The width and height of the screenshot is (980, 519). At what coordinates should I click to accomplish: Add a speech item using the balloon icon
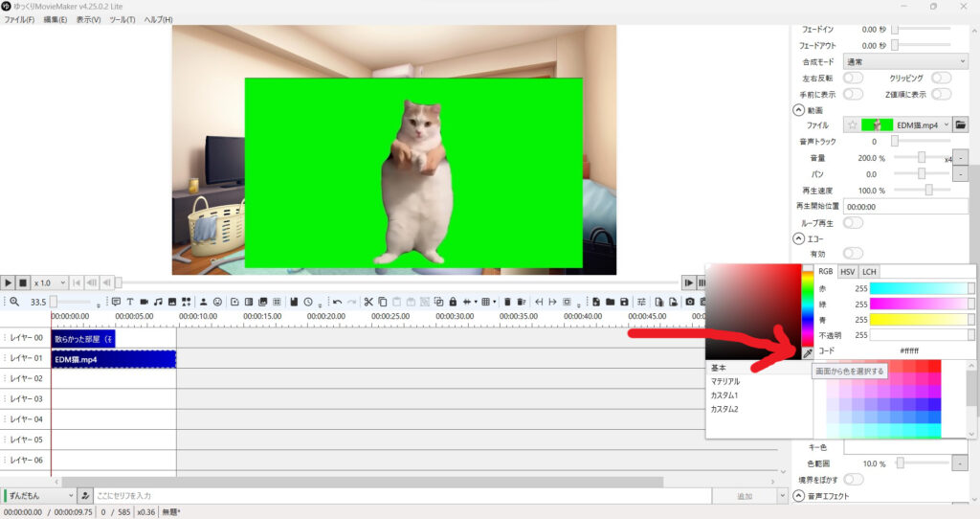pyautogui.click(x=116, y=302)
